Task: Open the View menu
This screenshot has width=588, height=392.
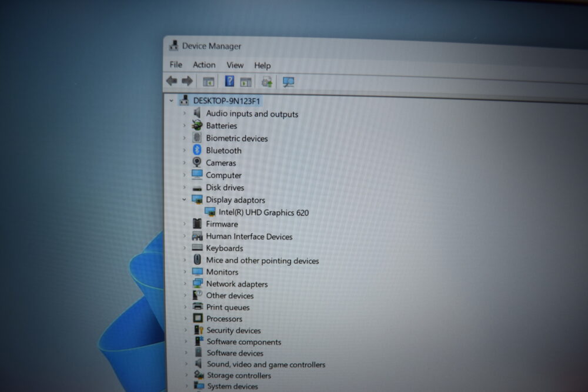Action: point(235,65)
